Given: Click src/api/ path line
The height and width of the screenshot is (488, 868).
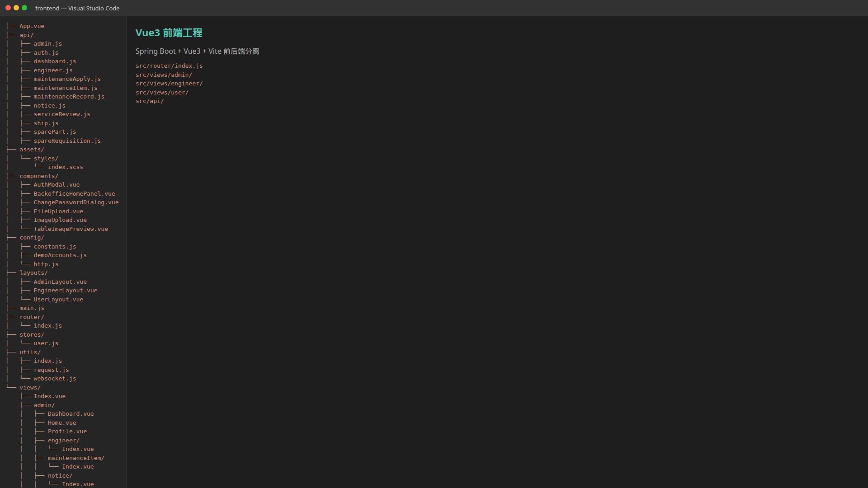Looking at the screenshot, I should [150, 101].
